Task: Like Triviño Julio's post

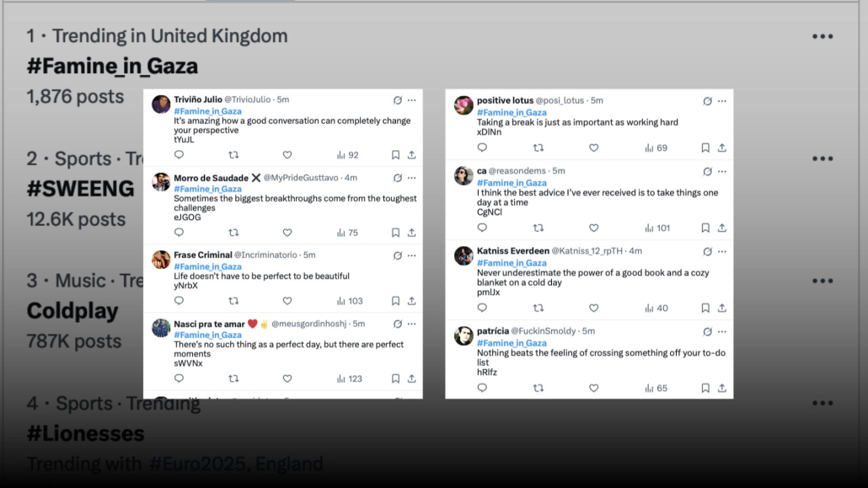Action: pos(287,155)
